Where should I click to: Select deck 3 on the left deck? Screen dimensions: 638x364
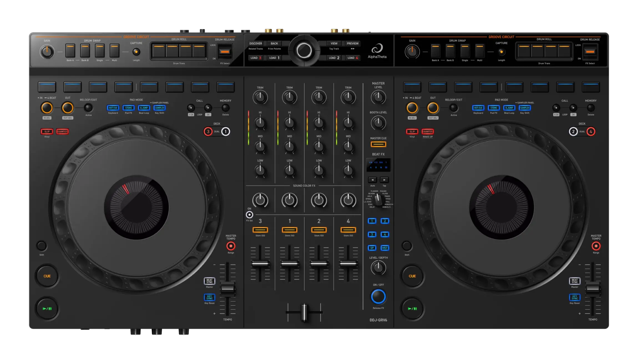[208, 132]
